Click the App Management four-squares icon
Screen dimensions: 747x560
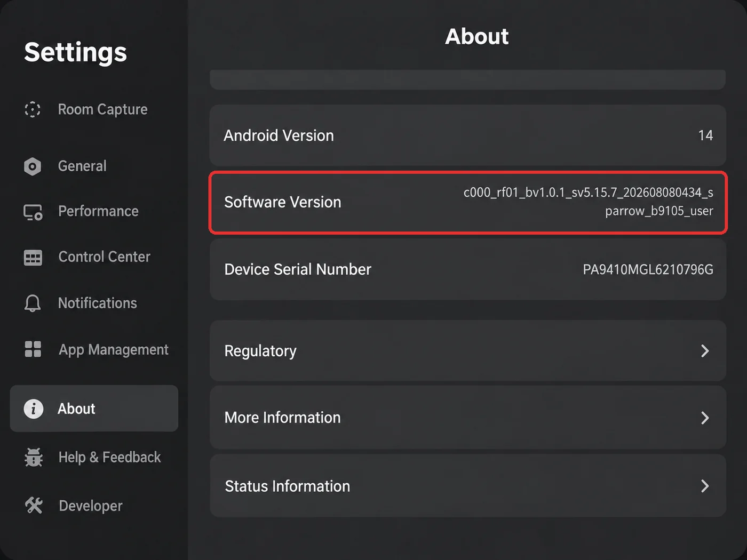33,349
